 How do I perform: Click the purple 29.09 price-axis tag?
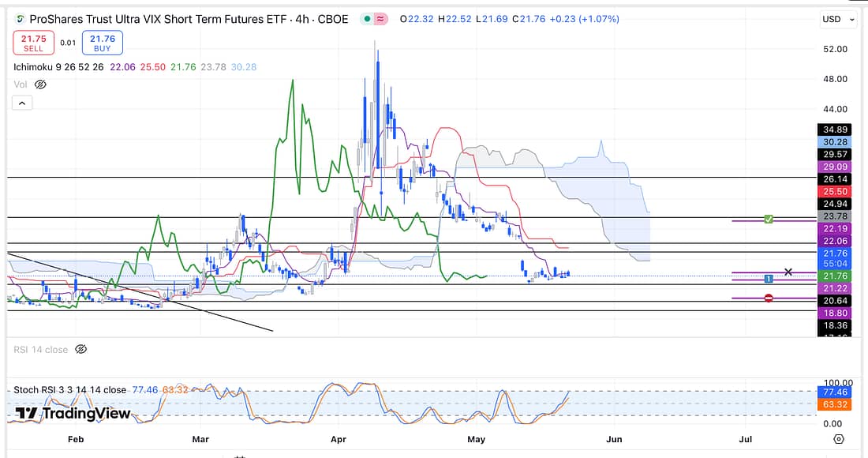836,167
